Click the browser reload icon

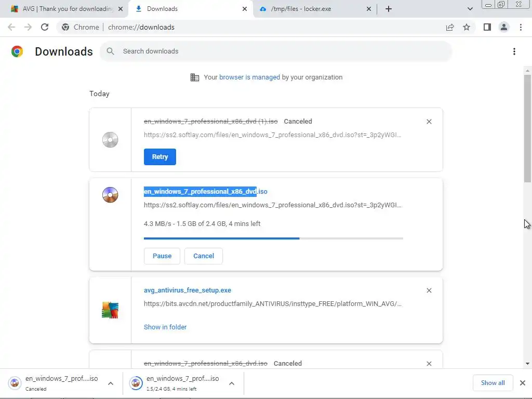[45, 27]
